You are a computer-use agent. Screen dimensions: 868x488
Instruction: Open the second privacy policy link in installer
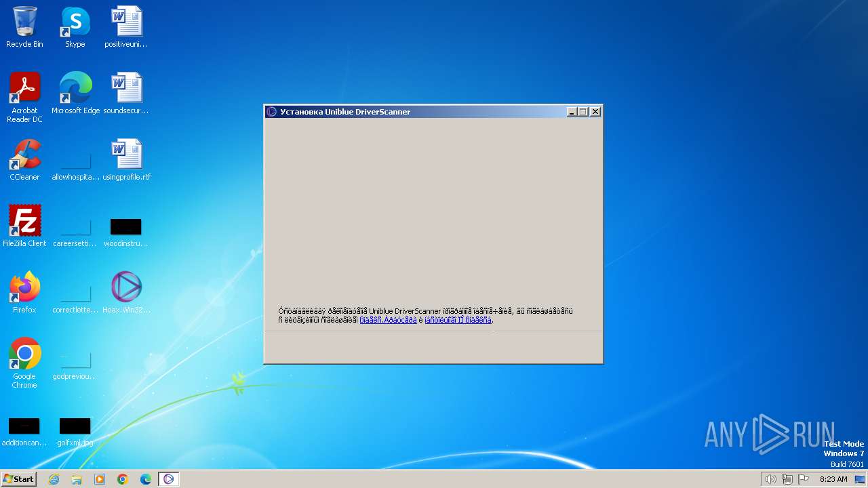click(x=458, y=320)
